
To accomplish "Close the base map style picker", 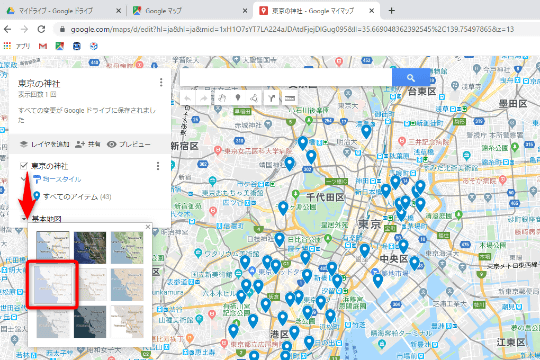I will tap(148, 227).
